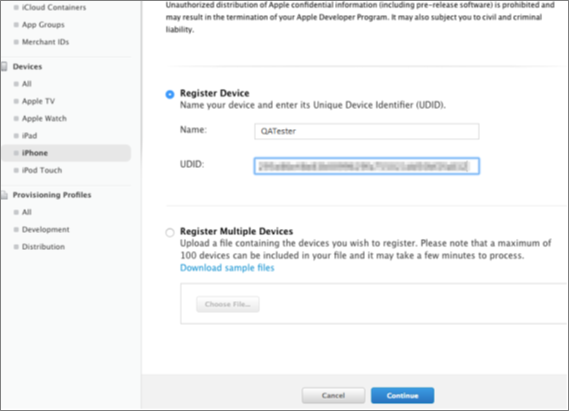Select Apple TV devices
Screen dimensions: 569x411
38,101
